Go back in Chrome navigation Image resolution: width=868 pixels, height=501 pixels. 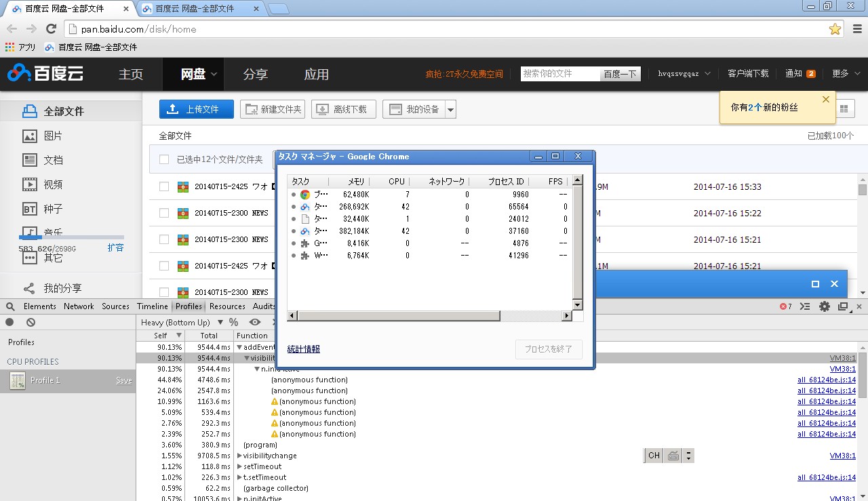pyautogui.click(x=12, y=29)
